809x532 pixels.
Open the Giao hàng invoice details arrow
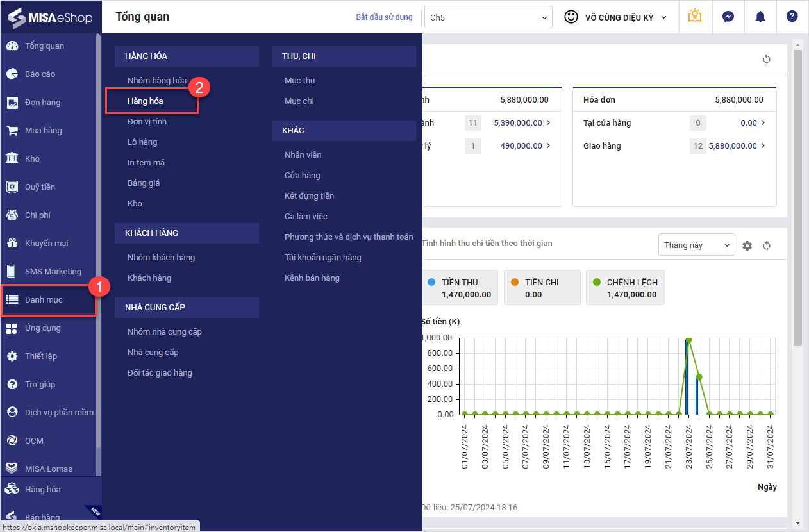[763, 146]
